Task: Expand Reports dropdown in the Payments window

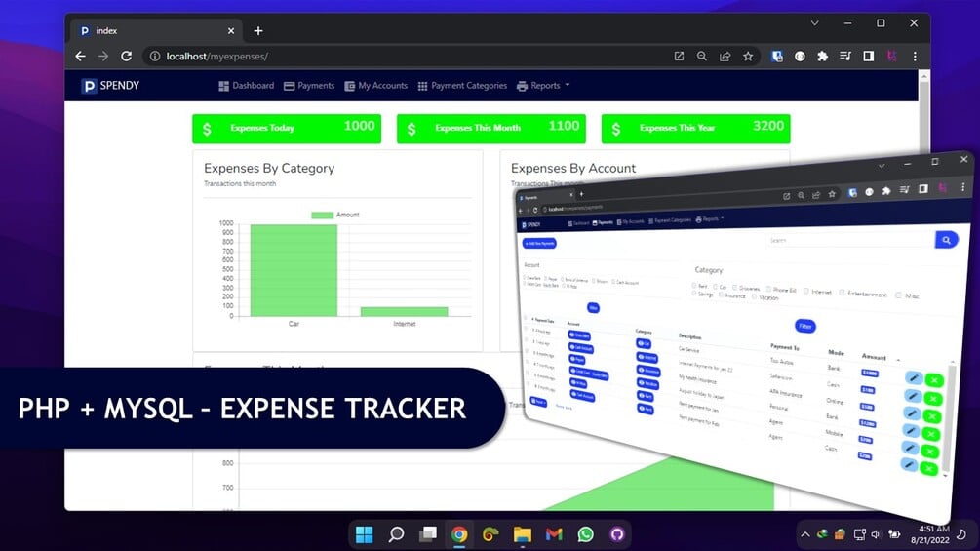Action: (x=709, y=219)
